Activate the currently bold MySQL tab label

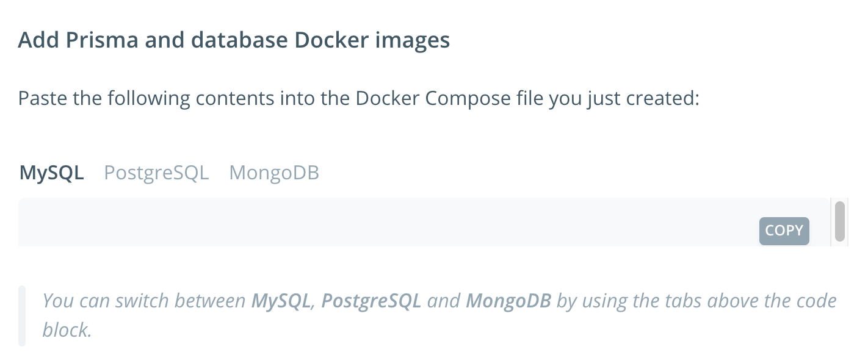point(51,173)
